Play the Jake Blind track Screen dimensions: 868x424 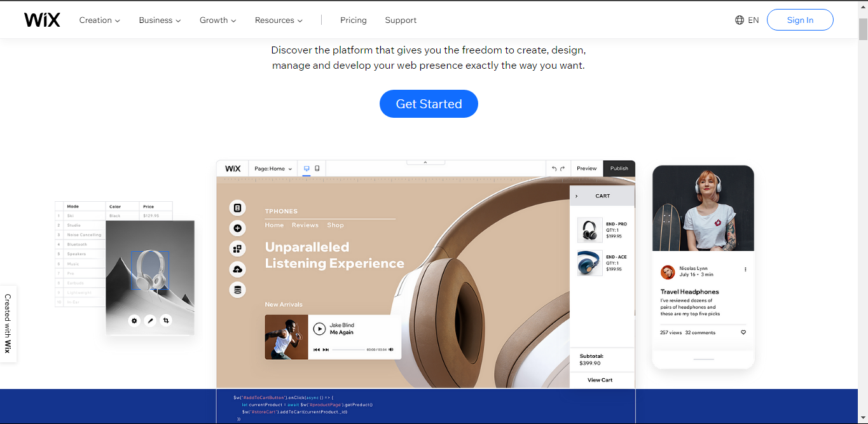(x=319, y=329)
